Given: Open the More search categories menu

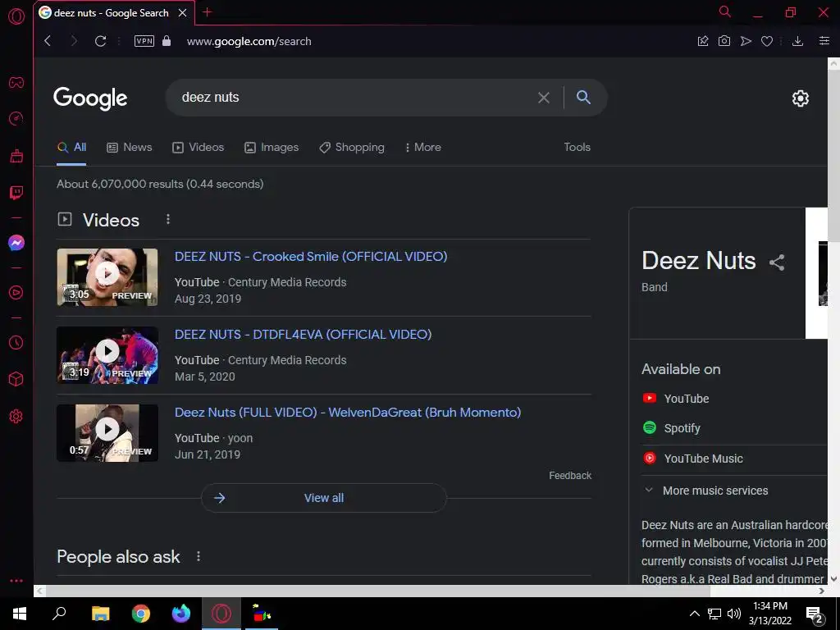Looking at the screenshot, I should [423, 148].
